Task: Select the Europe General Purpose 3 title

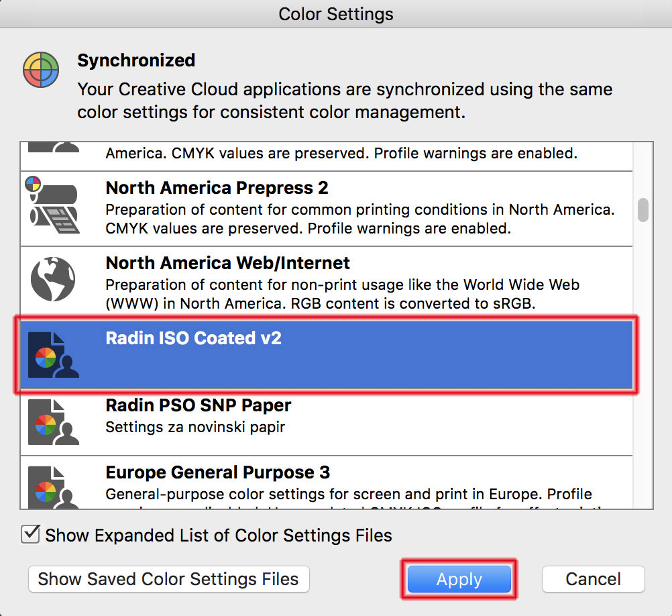Action: [x=218, y=472]
